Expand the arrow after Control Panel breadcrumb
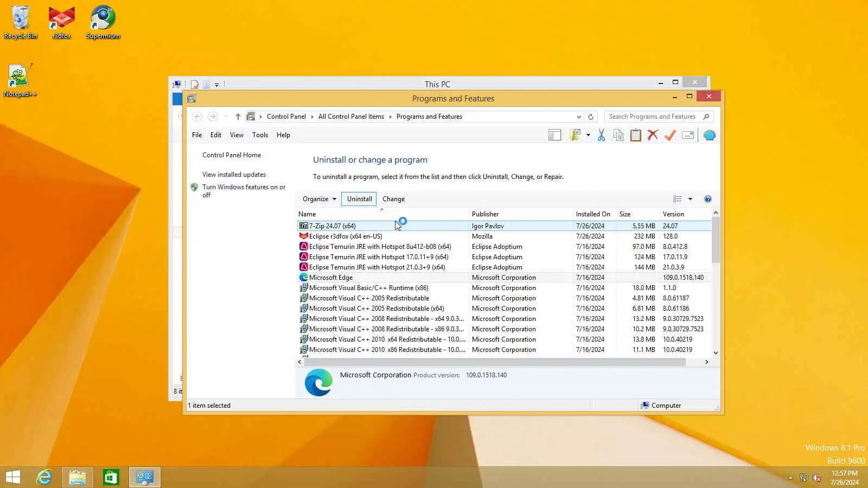 tap(312, 117)
